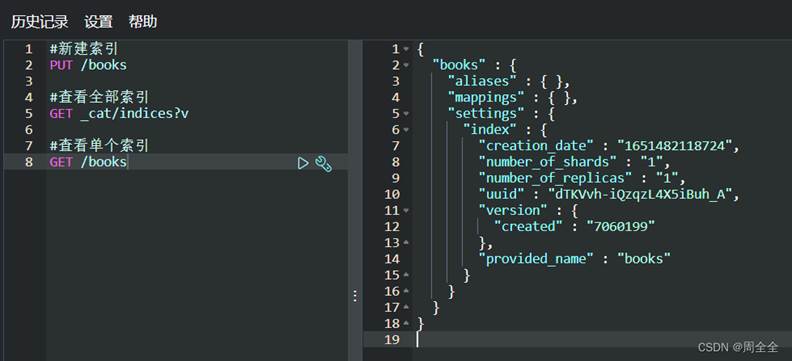The width and height of the screenshot is (792, 361).
Task: Click the "provided_name" key
Action: pyautogui.click(x=535, y=259)
